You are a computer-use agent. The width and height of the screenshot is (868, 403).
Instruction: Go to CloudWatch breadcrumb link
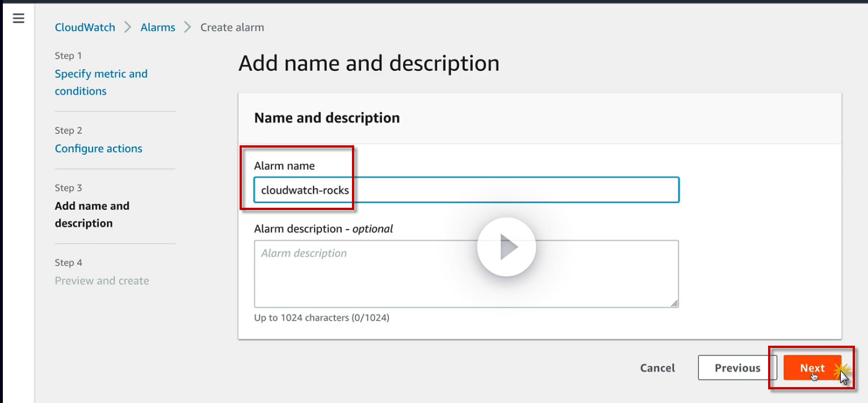[85, 27]
